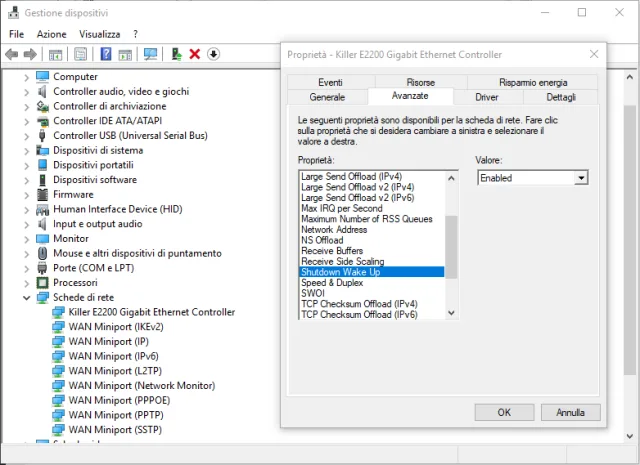The width and height of the screenshot is (640, 465).
Task: Expand the Computer tree node
Action: click(27, 77)
